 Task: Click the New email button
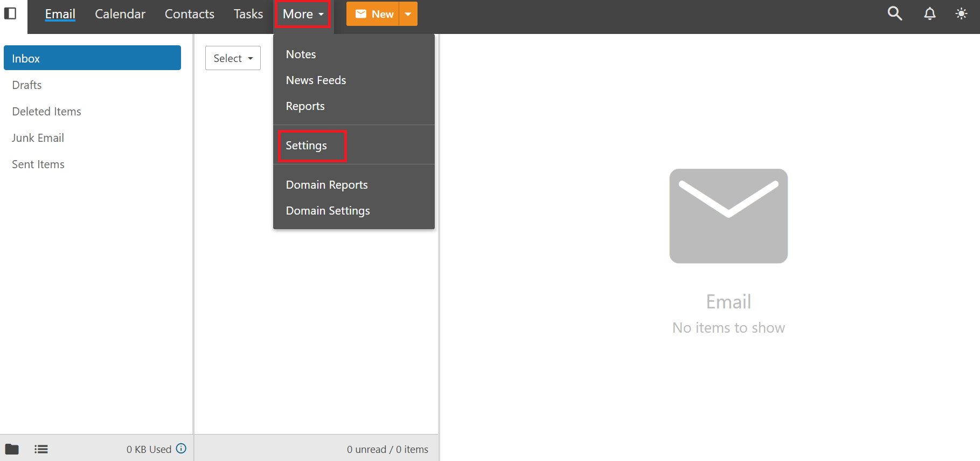point(373,14)
